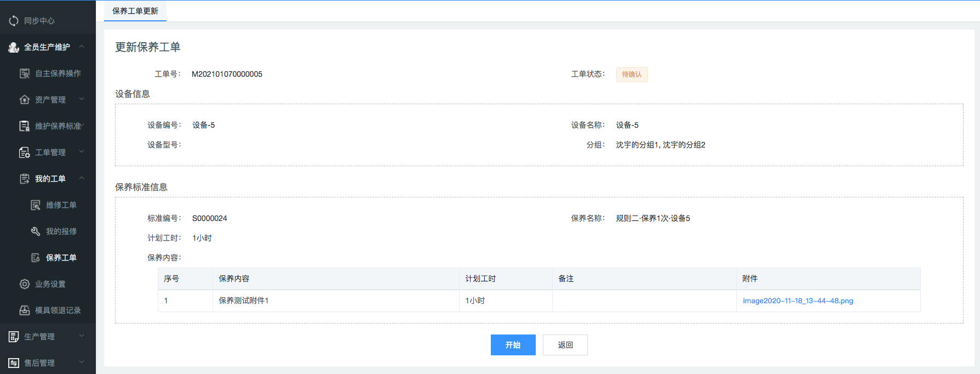Expand the 售后管理 submenu arrow

[x=82, y=362]
